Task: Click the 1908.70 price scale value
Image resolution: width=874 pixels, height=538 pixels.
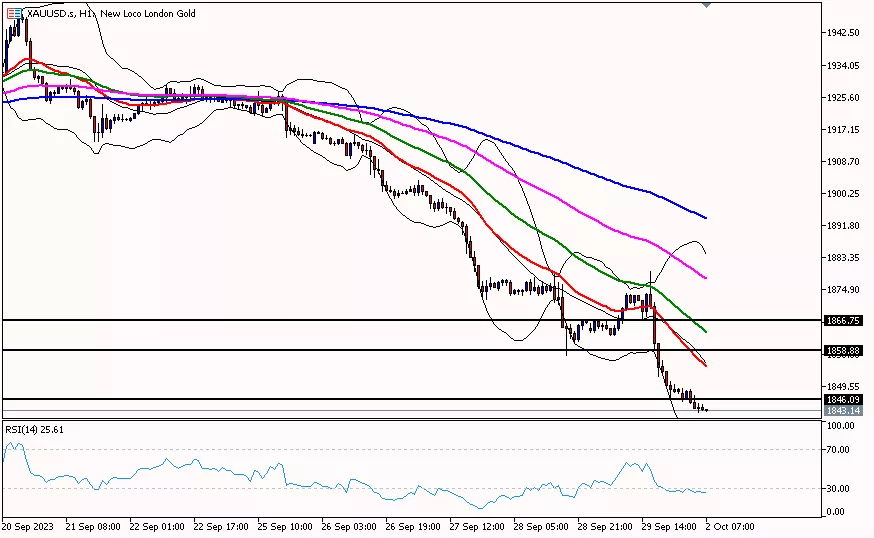Action: click(843, 162)
